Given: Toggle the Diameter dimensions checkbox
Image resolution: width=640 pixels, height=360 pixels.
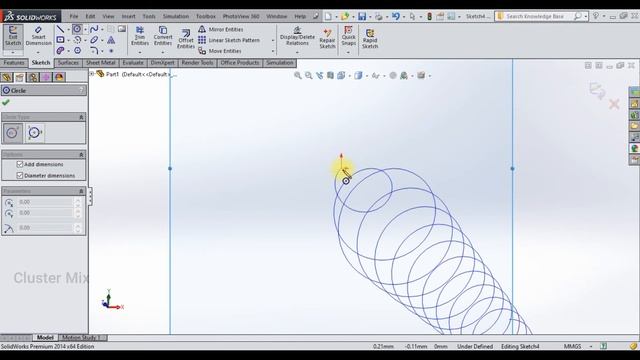Looking at the screenshot, I should 20,176.
